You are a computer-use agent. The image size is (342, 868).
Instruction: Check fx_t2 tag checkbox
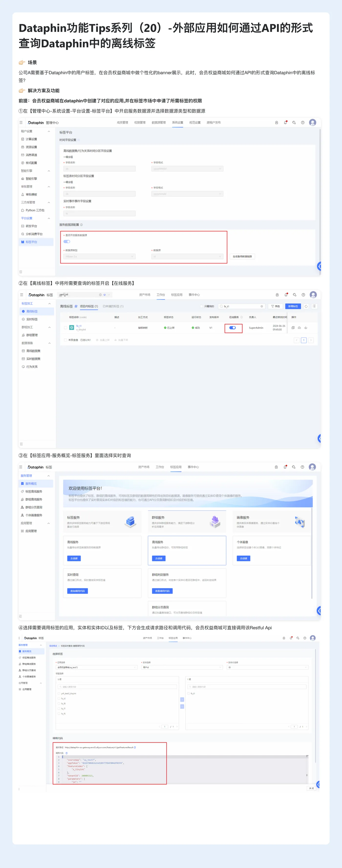coord(59,699)
